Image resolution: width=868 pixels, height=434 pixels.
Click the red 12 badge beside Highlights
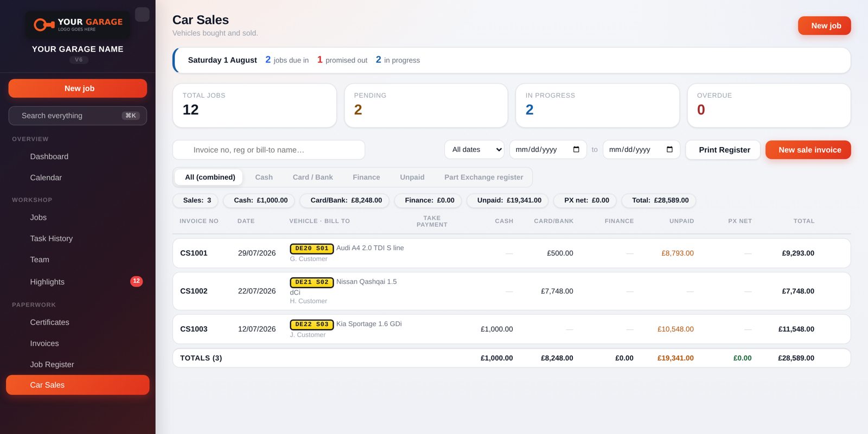[136, 281]
